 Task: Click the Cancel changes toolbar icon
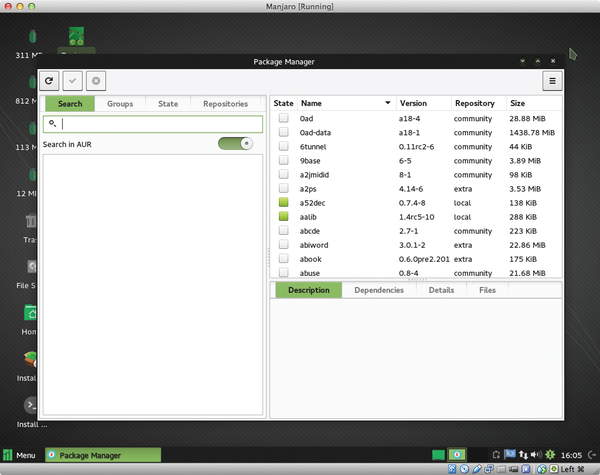point(96,81)
